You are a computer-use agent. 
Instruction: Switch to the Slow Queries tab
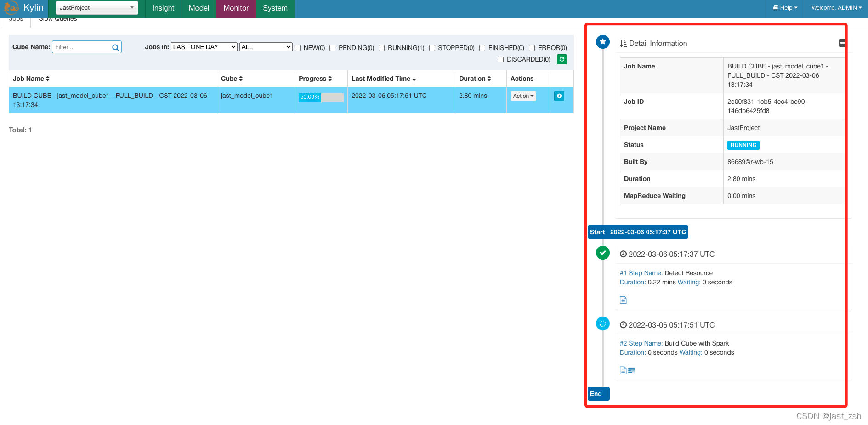pos(58,20)
